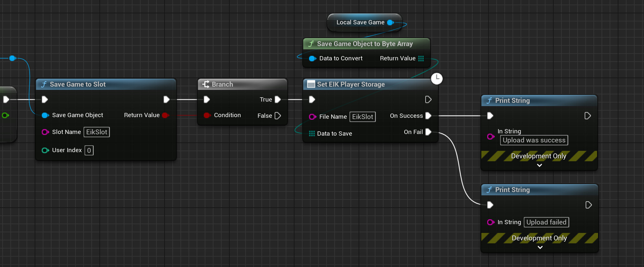Expand the Upload was success Print String node
Image resolution: width=644 pixels, height=267 pixels.
[x=539, y=165]
